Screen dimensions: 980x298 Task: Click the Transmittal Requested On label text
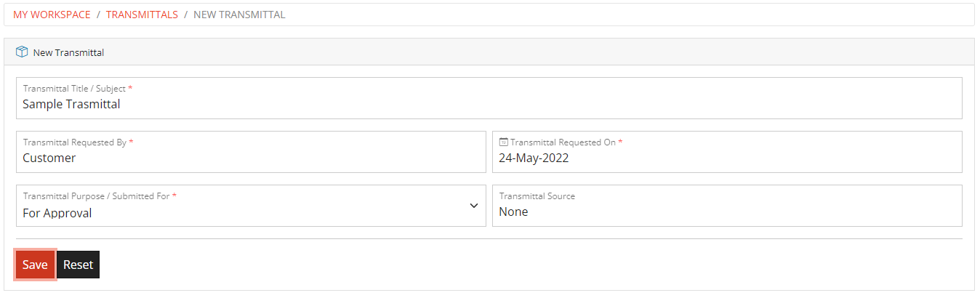tap(563, 142)
